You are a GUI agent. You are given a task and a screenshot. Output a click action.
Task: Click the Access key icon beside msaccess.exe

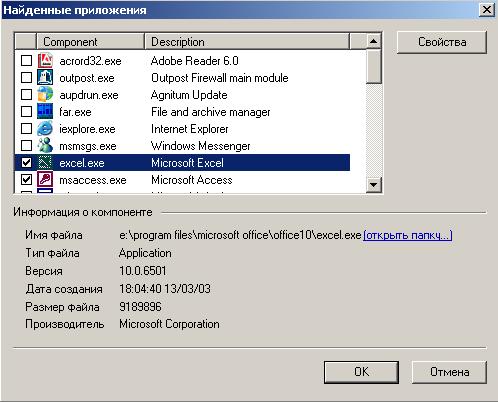[45, 180]
